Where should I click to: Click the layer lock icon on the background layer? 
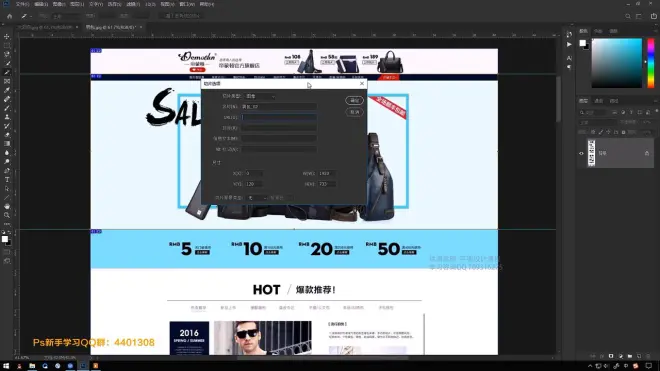(x=647, y=153)
